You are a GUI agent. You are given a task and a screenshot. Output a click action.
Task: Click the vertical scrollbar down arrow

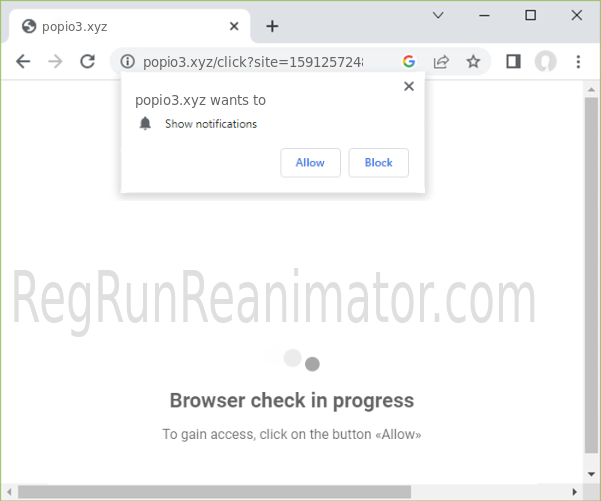coord(591,473)
